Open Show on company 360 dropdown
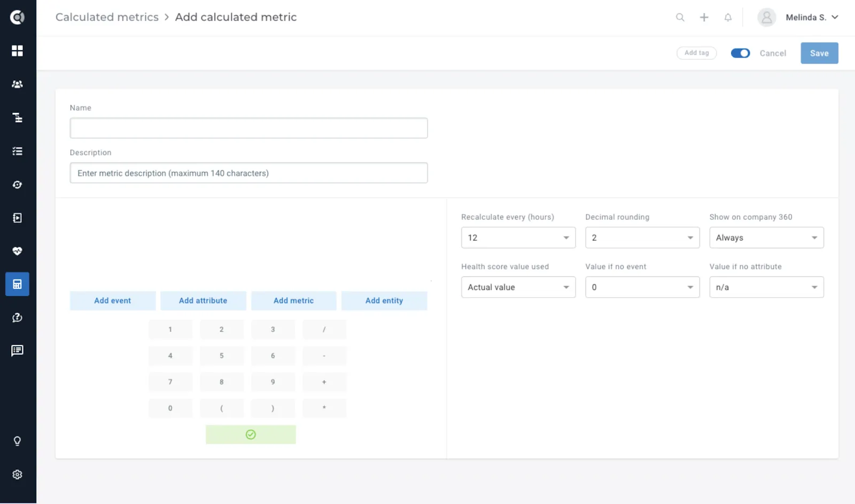This screenshot has height=504, width=855. tap(766, 238)
